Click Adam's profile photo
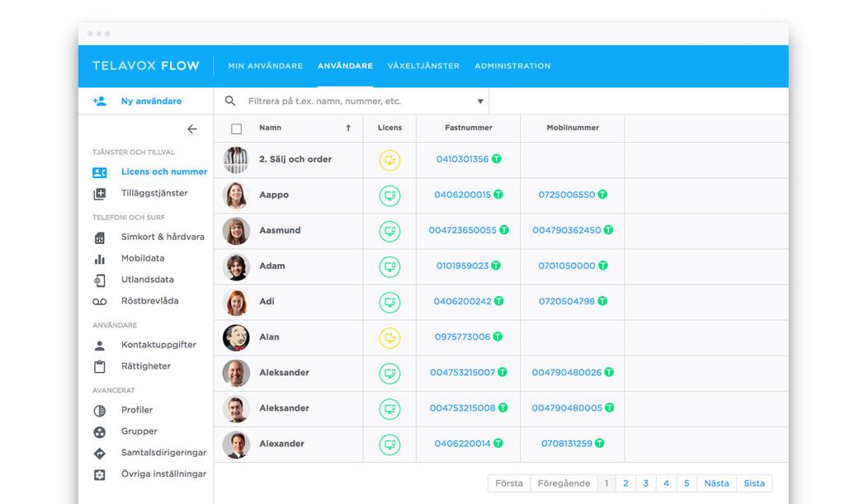This screenshot has width=845, height=504. [236, 266]
